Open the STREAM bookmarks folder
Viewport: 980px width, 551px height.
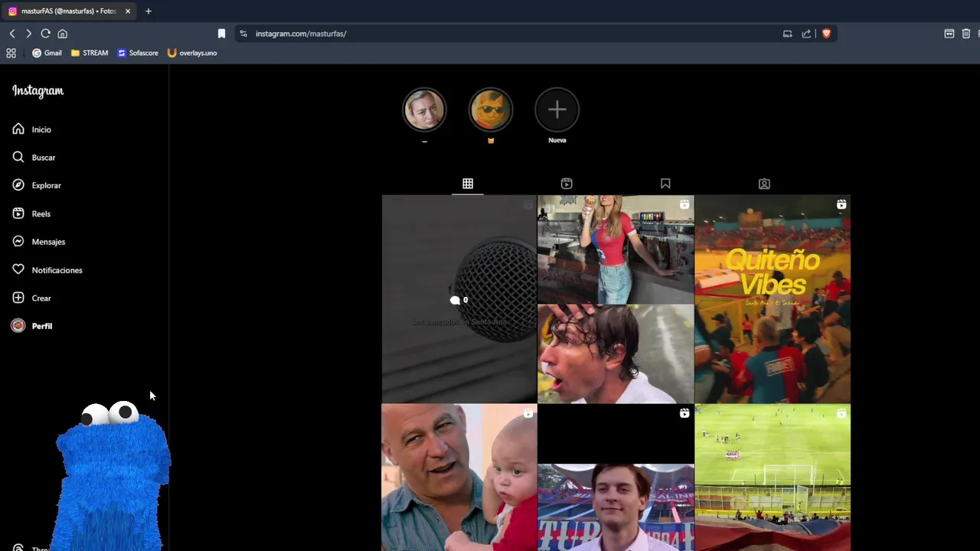tap(90, 53)
